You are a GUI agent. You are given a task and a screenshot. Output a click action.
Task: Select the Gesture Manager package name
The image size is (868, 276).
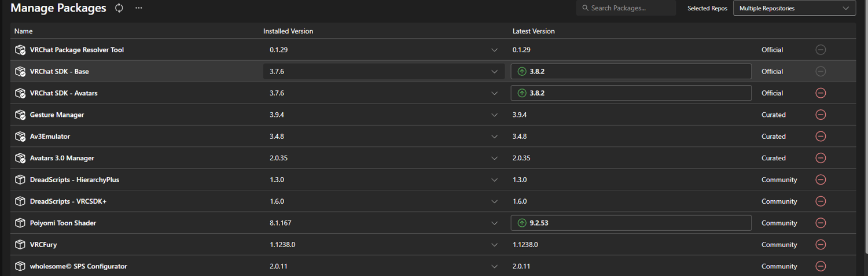(57, 115)
